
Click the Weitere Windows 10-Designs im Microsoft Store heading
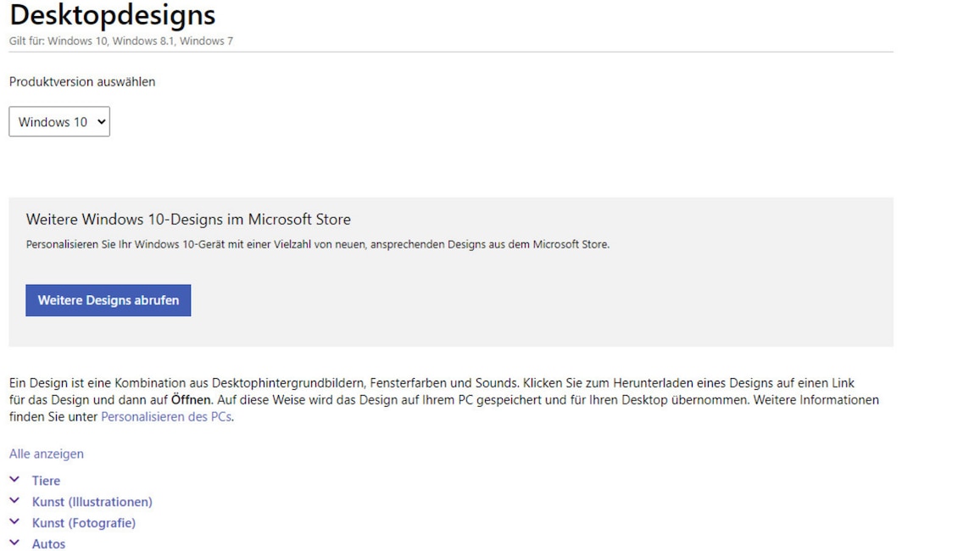click(188, 220)
